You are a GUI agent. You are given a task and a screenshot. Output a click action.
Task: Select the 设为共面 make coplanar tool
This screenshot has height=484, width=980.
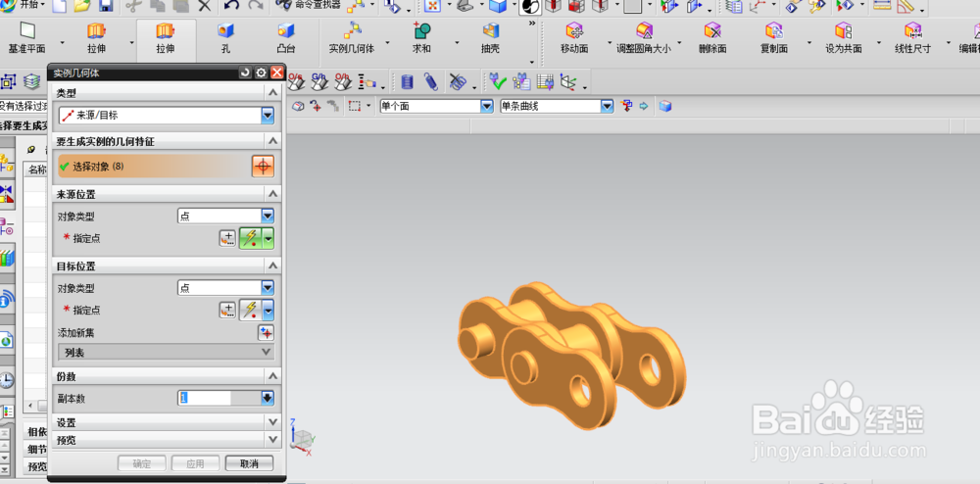click(844, 38)
